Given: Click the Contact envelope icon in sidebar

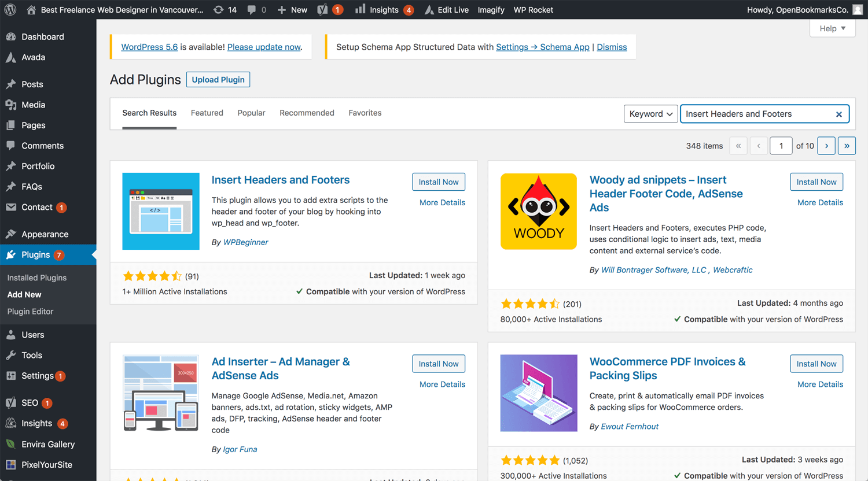Looking at the screenshot, I should (x=11, y=207).
